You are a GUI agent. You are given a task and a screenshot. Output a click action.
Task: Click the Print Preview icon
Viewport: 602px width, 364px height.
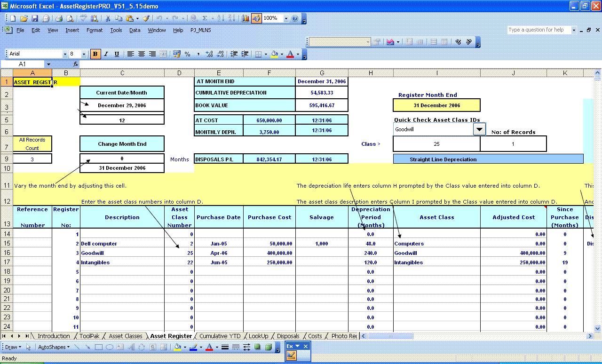pos(70,18)
